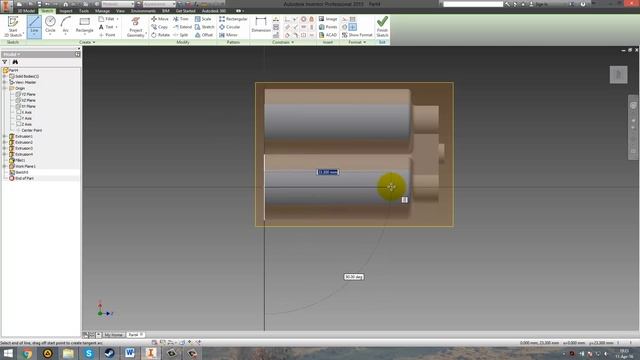Choose Mirror pattern tool
This screenshot has width=640, height=360.
[x=228, y=35]
